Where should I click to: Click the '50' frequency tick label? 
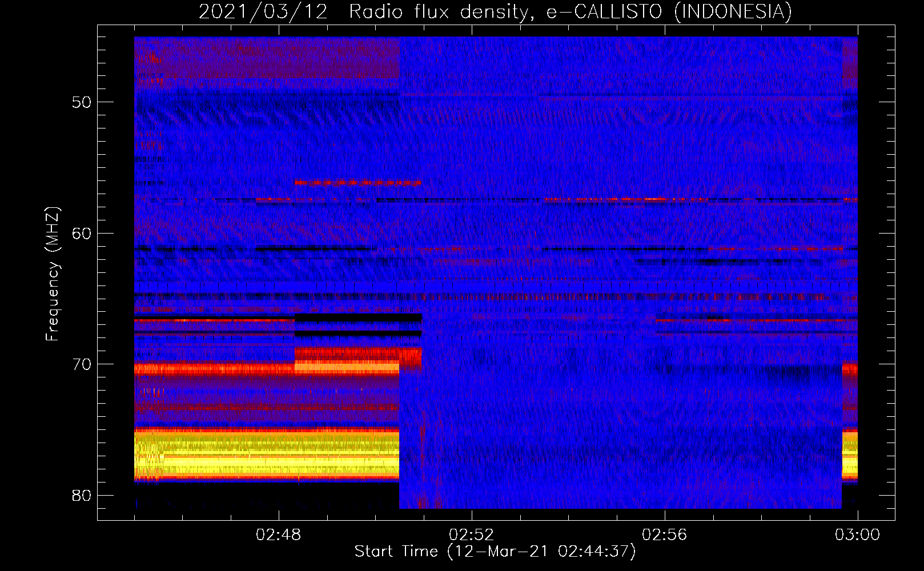point(82,102)
